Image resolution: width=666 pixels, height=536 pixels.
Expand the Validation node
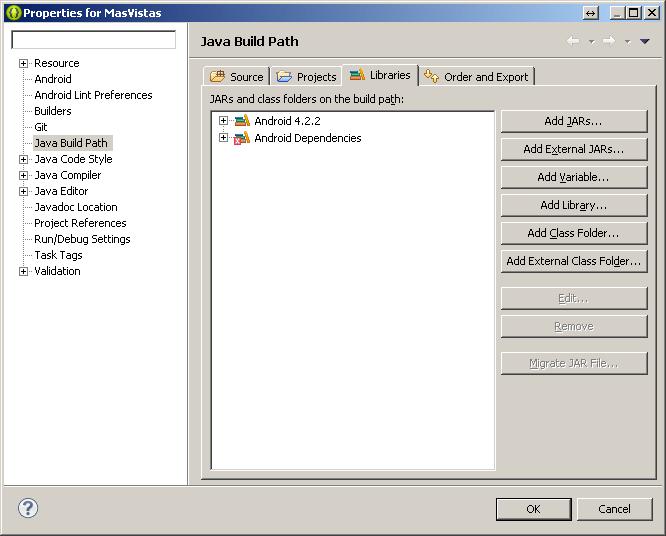click(x=23, y=271)
